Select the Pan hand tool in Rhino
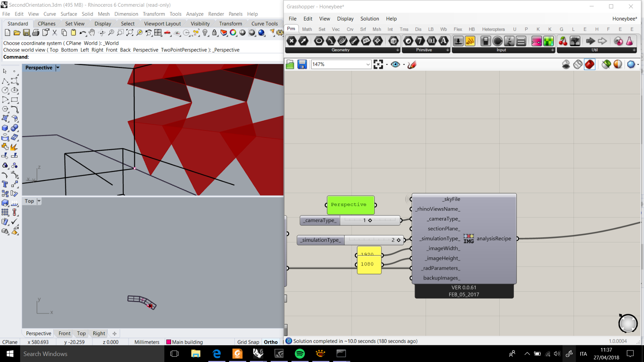Image resolution: width=644 pixels, height=362 pixels. (x=92, y=33)
